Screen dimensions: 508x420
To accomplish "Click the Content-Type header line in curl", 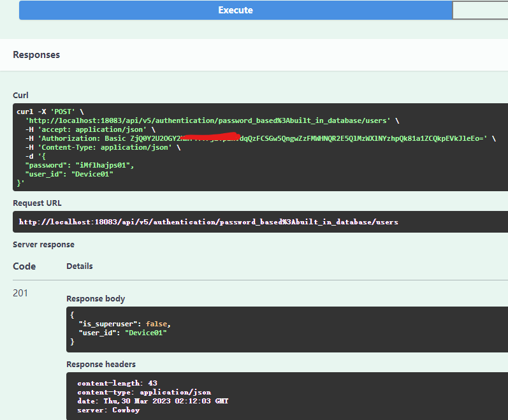I will tap(103, 147).
